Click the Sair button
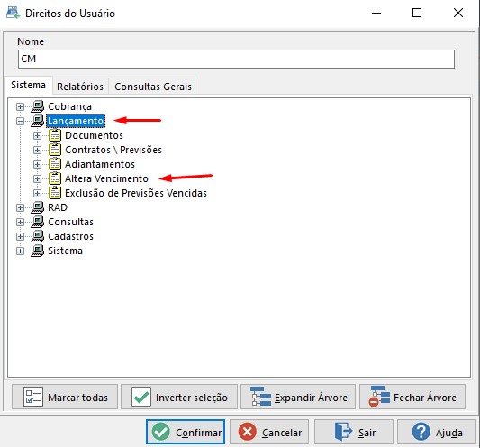 [x=354, y=432]
